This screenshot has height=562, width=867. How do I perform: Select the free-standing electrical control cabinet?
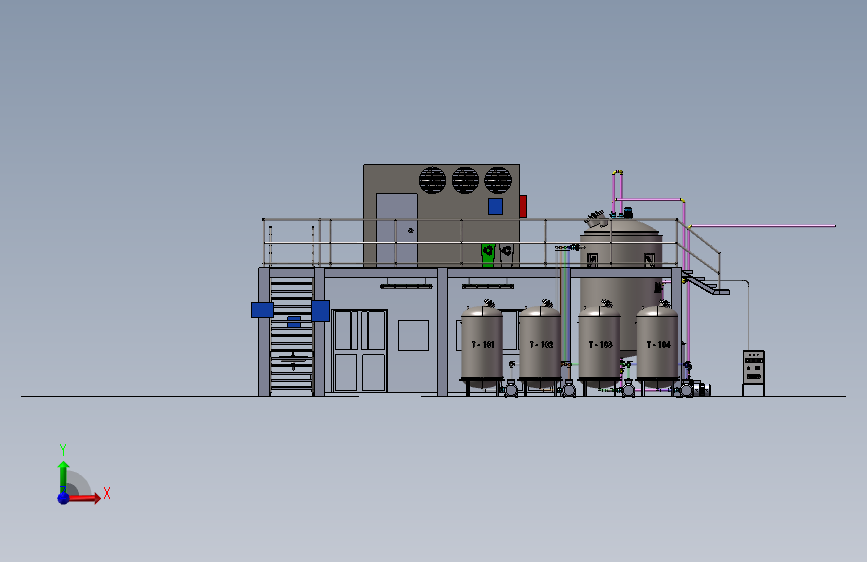coord(753,372)
